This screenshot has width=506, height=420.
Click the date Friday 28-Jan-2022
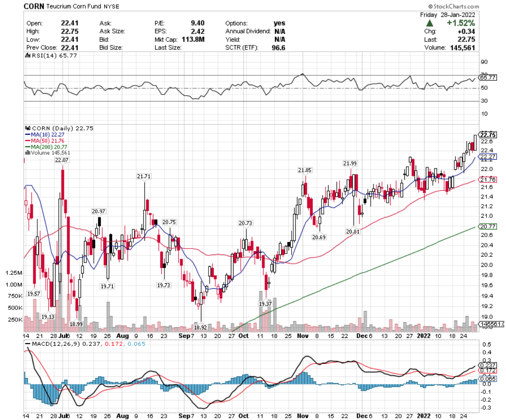(x=448, y=15)
